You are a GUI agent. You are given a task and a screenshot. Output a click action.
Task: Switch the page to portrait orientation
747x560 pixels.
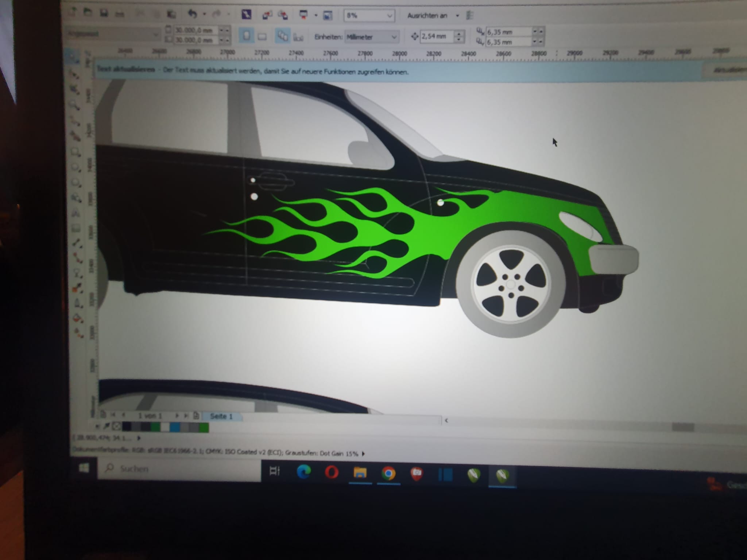point(246,36)
